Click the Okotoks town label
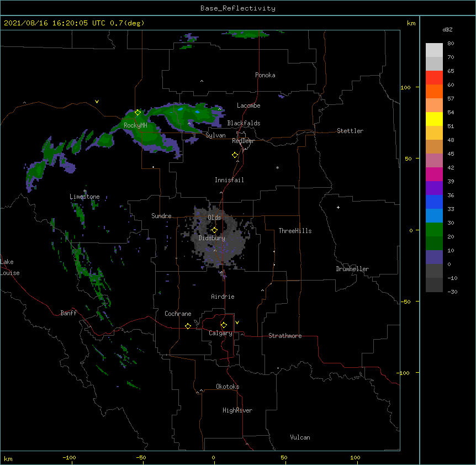 (228, 387)
